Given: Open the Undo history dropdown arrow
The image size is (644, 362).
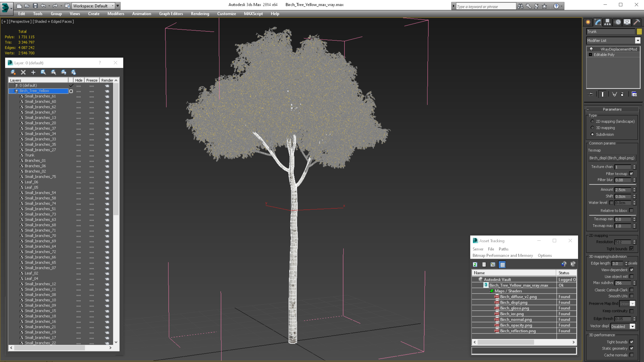Looking at the screenshot, I should click(x=49, y=6).
